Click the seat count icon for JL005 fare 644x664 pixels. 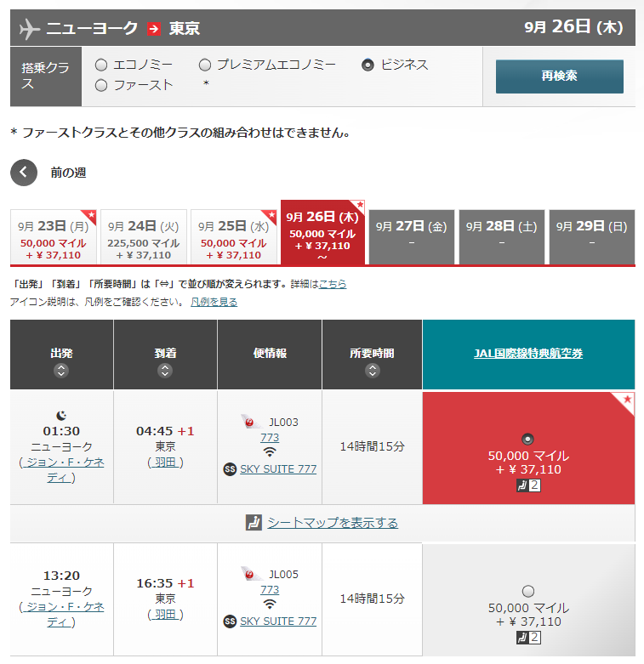tap(528, 638)
